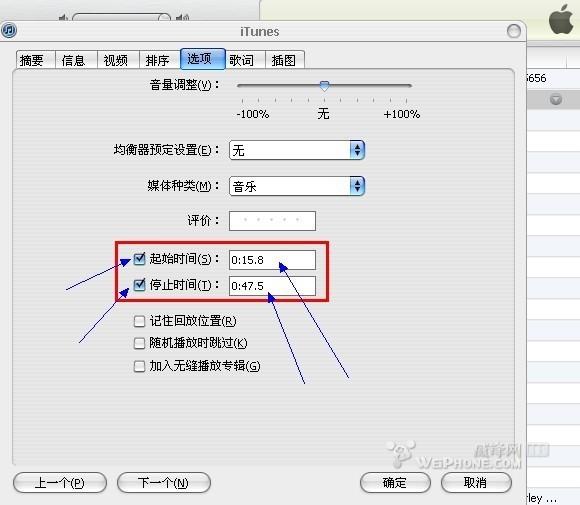Confirm with the 确定 button

point(395,483)
